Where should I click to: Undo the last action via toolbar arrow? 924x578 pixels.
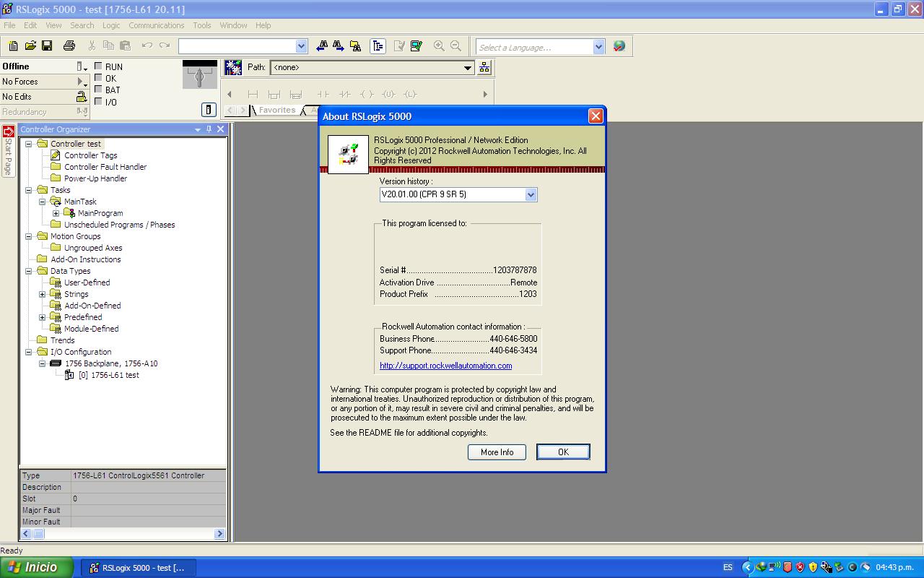[x=147, y=46]
